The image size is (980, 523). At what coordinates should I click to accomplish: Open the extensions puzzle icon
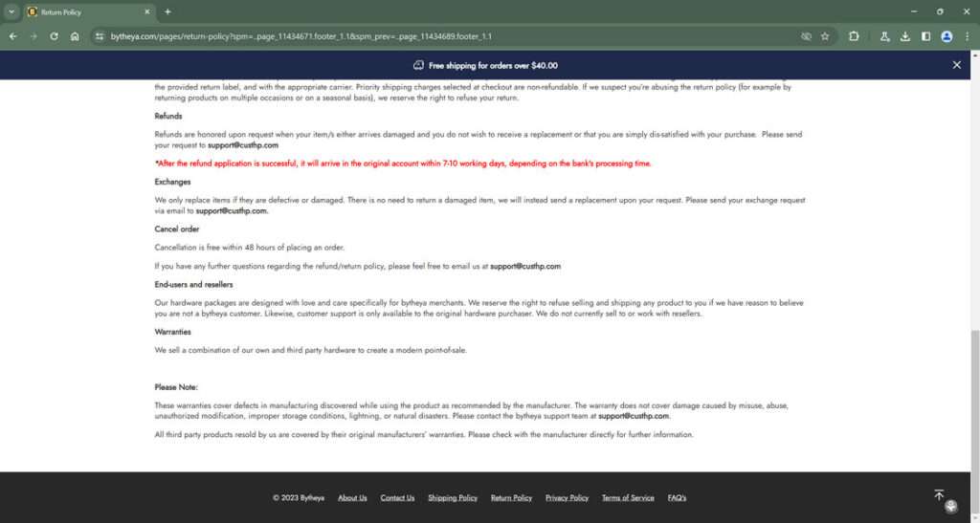[x=854, y=36]
